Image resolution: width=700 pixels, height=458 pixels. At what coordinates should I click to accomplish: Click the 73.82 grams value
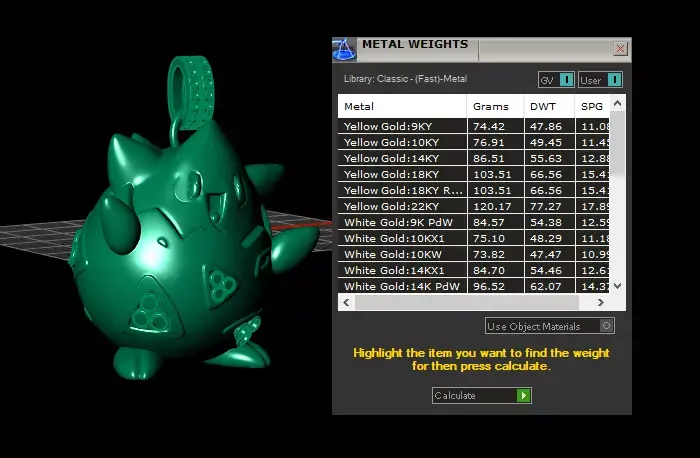[489, 254]
